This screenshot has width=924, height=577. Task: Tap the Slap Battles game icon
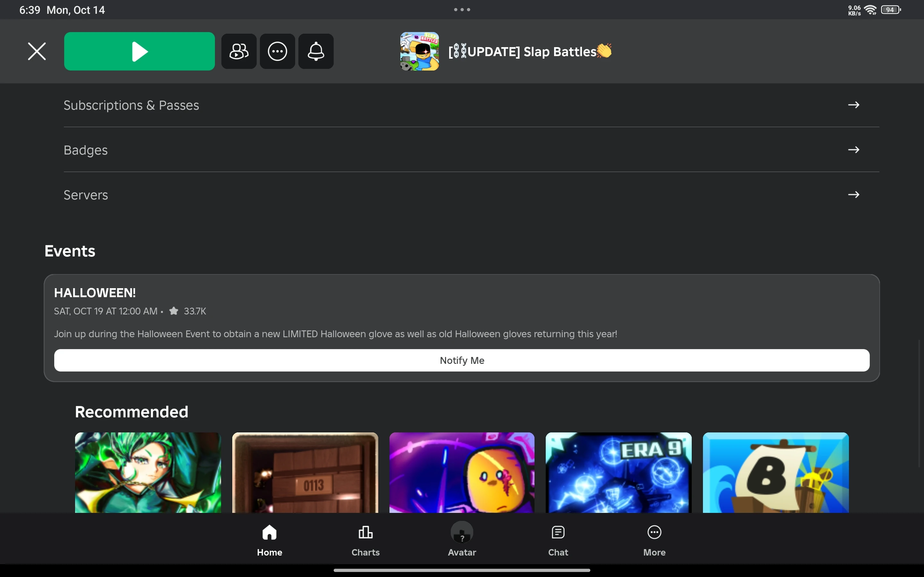(x=419, y=51)
